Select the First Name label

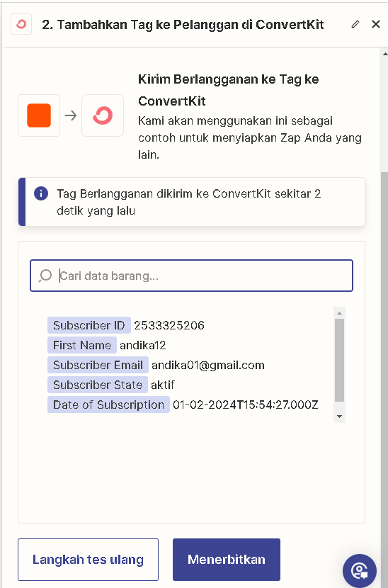[81, 345]
